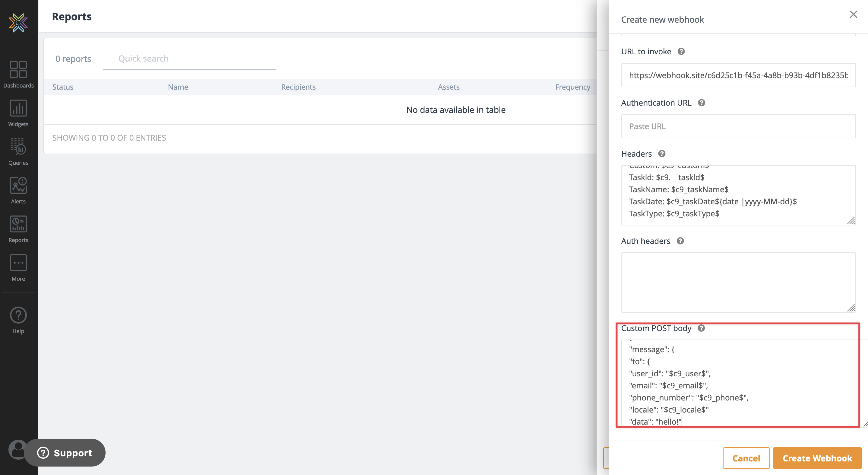868x475 pixels.
Task: Click the Authentication URL Paste URL field
Action: click(738, 126)
